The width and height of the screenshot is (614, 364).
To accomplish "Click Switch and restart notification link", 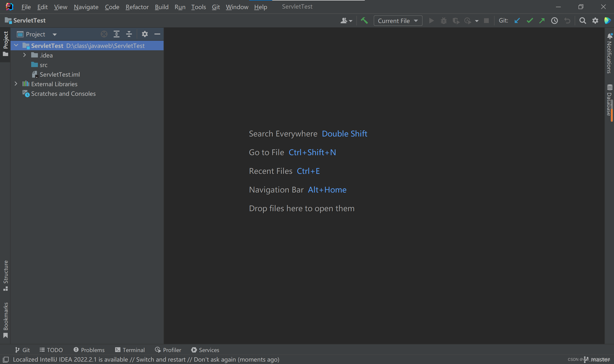I will [161, 360].
